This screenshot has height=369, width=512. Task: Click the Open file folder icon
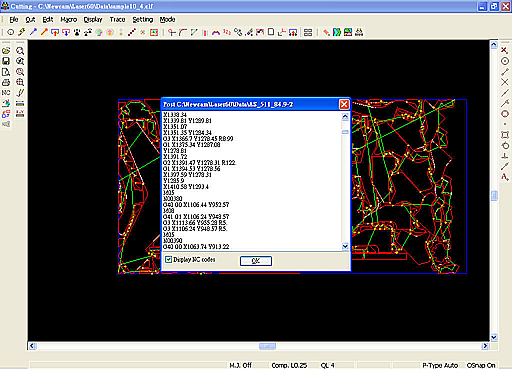6,51
